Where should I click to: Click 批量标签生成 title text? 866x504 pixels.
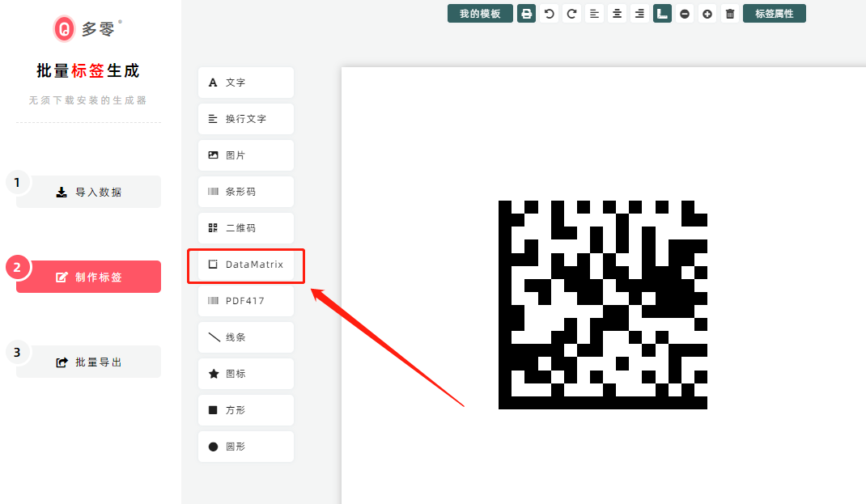point(88,70)
